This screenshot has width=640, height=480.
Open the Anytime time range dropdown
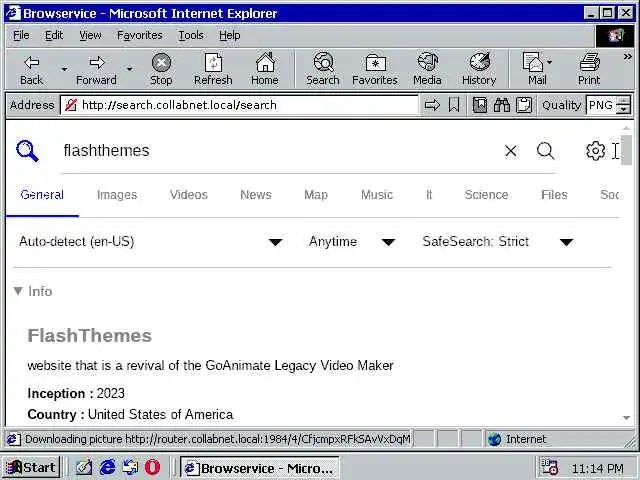point(352,242)
